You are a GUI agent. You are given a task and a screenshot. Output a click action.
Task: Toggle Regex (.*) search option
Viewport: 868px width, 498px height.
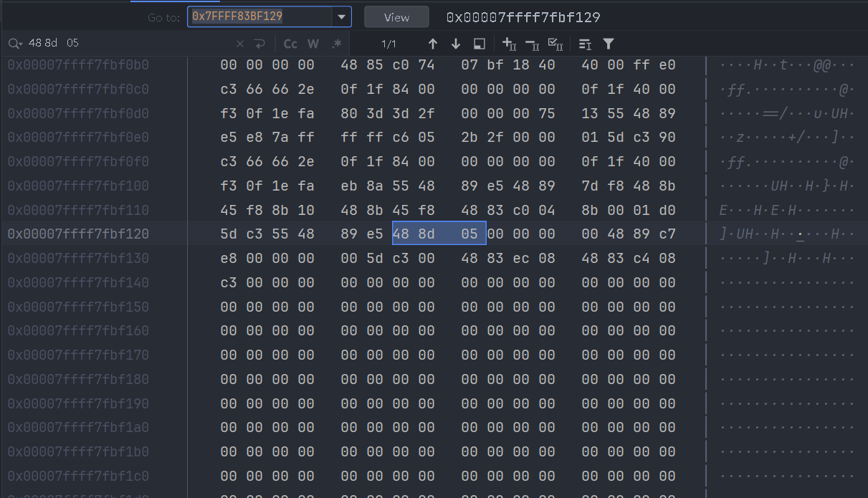(336, 44)
